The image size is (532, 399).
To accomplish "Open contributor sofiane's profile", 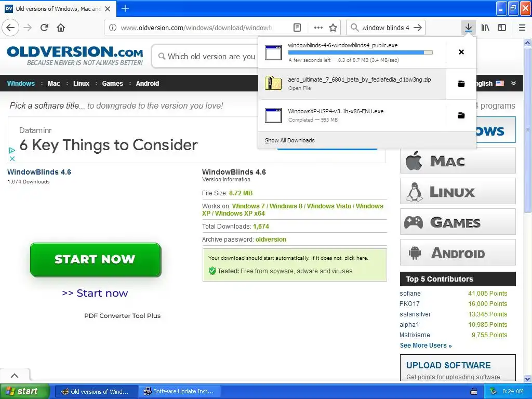I will [x=410, y=294].
